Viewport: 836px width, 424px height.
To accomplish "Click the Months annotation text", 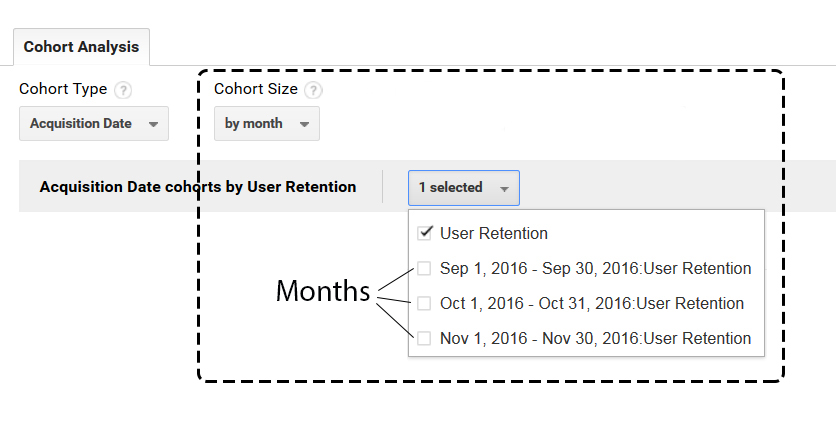I will (323, 291).
